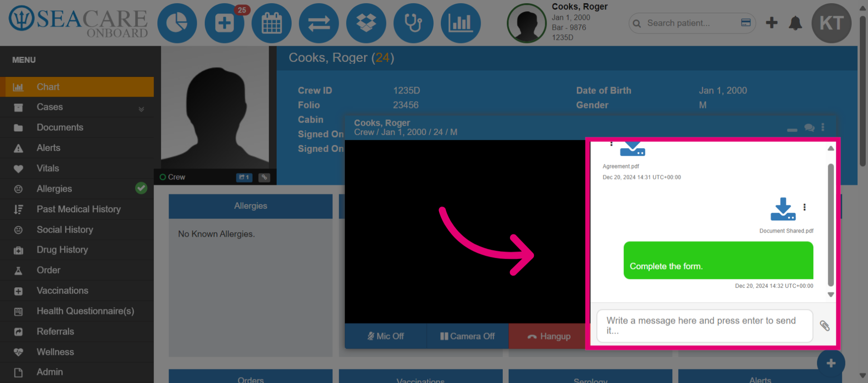Open the medical plus icon with badge 25
The width and height of the screenshot is (868, 383).
coord(225,23)
